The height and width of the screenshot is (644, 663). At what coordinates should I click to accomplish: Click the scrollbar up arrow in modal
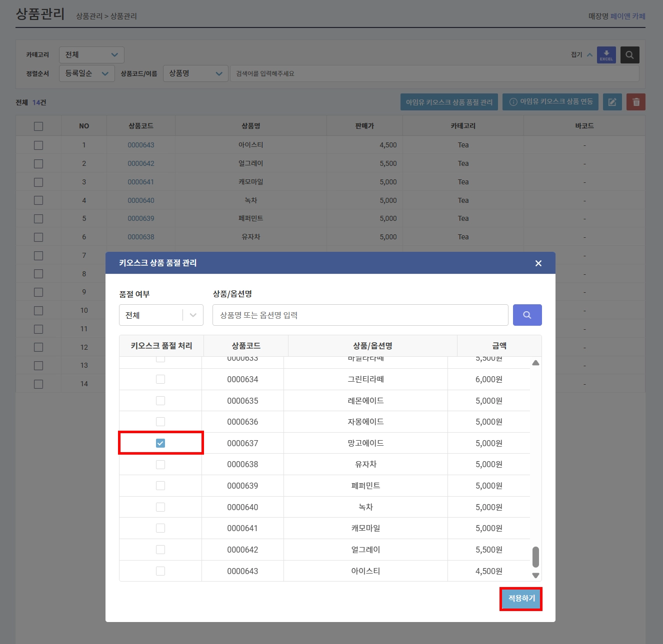[535, 363]
